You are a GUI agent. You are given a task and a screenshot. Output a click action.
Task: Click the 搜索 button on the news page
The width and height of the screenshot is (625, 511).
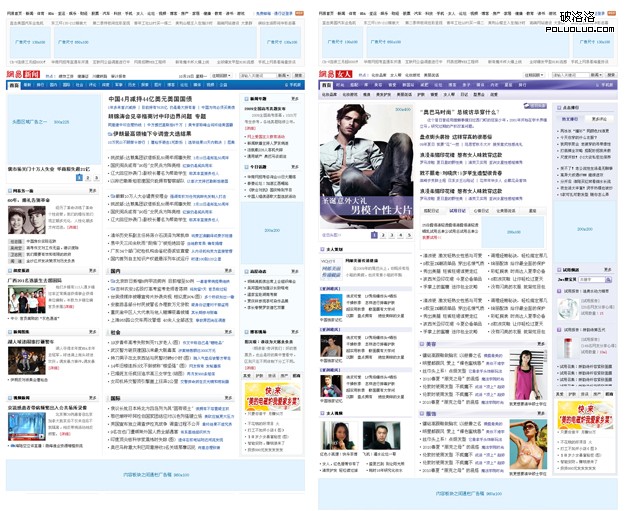(x=298, y=75)
